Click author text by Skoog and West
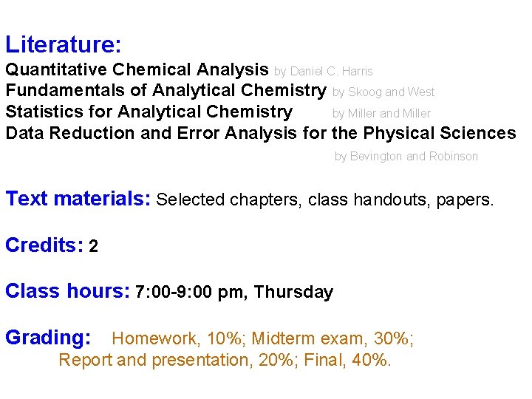Viewport: 532px width, 399px height. coord(383,92)
